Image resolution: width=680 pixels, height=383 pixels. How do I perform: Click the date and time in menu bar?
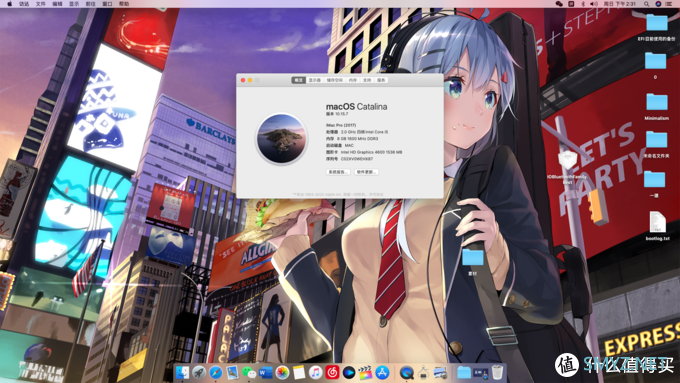[620, 3]
